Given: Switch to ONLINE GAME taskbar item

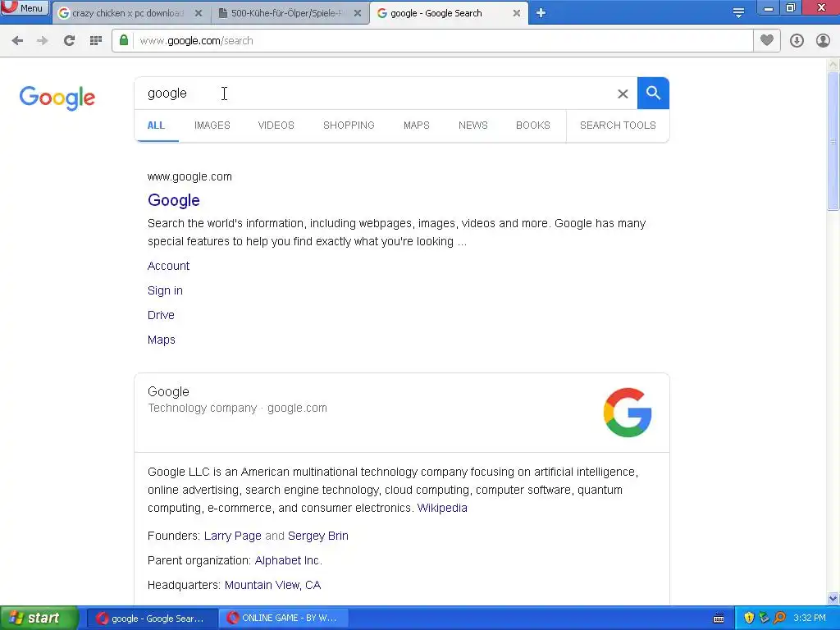Looking at the screenshot, I should [x=284, y=619].
